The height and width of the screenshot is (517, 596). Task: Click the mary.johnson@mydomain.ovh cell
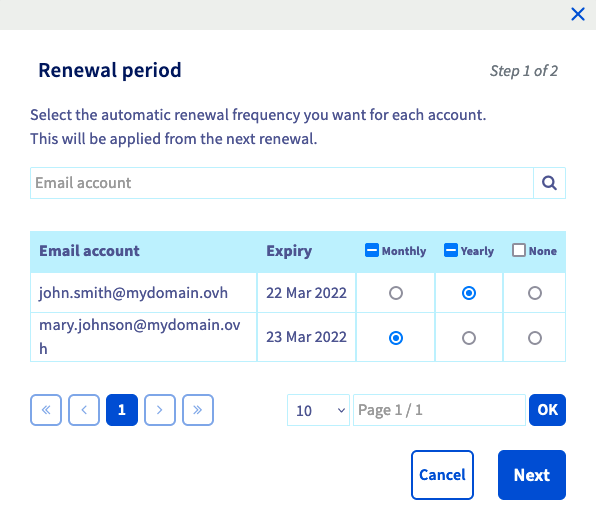144,337
